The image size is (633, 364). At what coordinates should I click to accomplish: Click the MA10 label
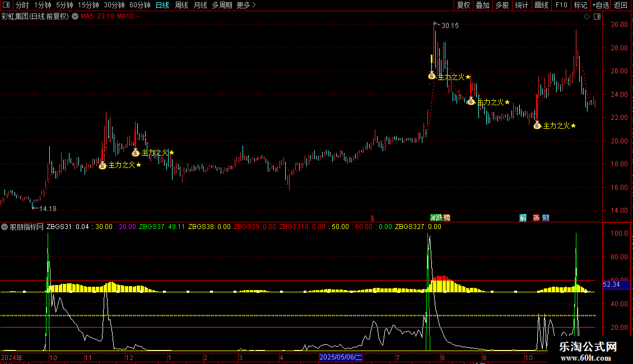[x=128, y=17]
